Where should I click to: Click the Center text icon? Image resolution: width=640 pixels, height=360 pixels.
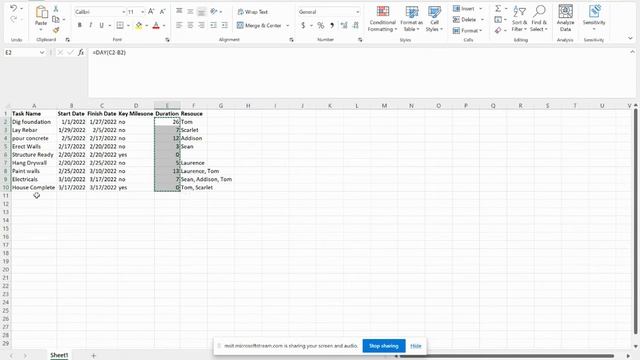(190, 25)
